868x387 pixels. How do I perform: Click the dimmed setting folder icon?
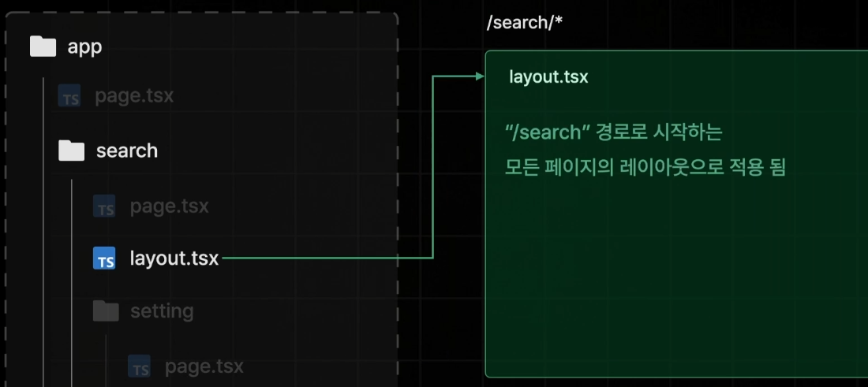106,311
